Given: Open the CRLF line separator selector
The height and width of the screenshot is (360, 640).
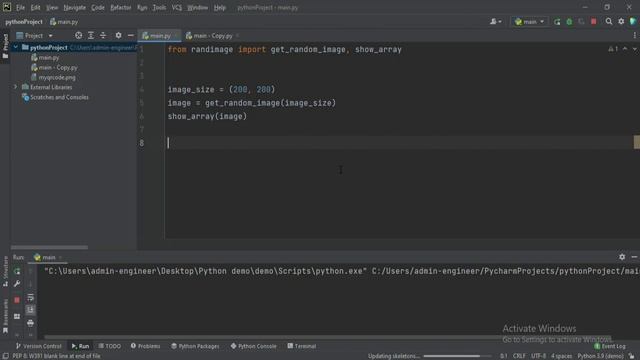Looking at the screenshot, I should (x=519, y=356).
